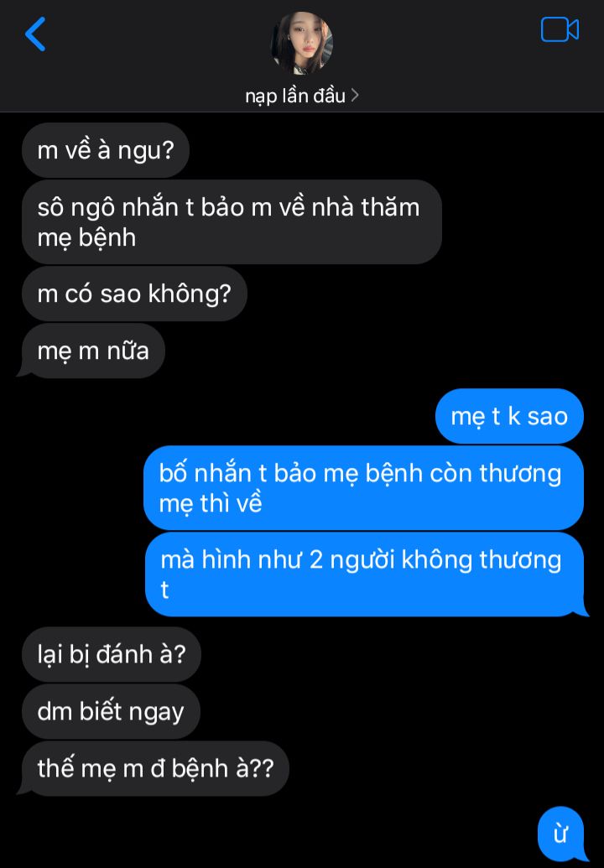Go back using the blue arrow
Screen dimensions: 604x868
pos(35,34)
